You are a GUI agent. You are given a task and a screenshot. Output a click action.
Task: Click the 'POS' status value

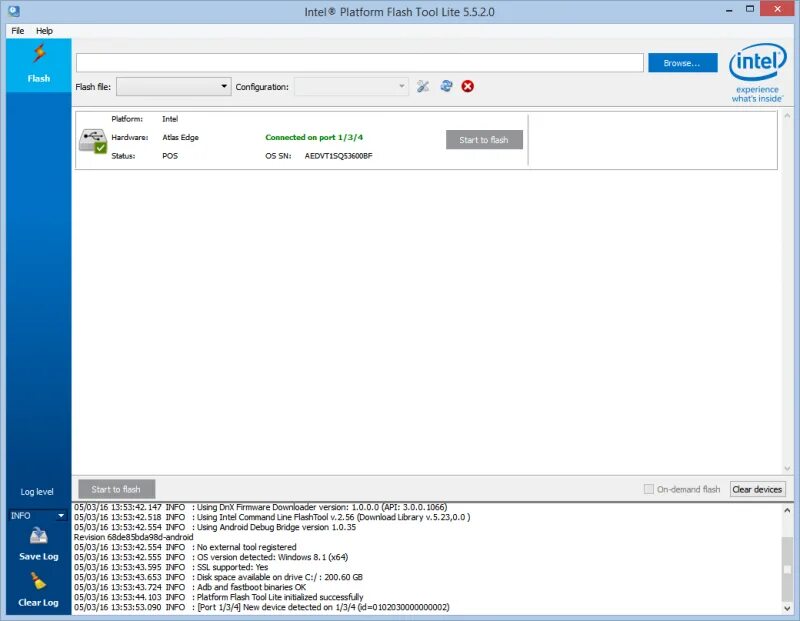pos(170,156)
